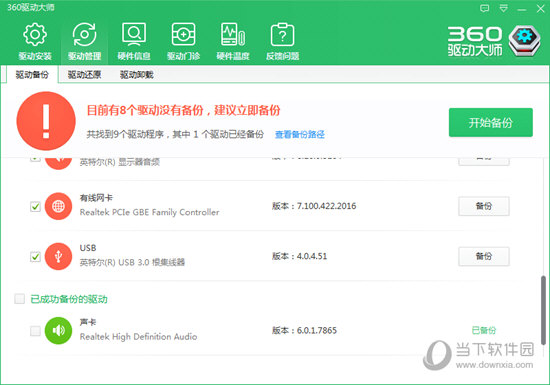The image size is (550, 385).
Task: Switch to the 驱动卸载 tab
Action: coord(136,75)
